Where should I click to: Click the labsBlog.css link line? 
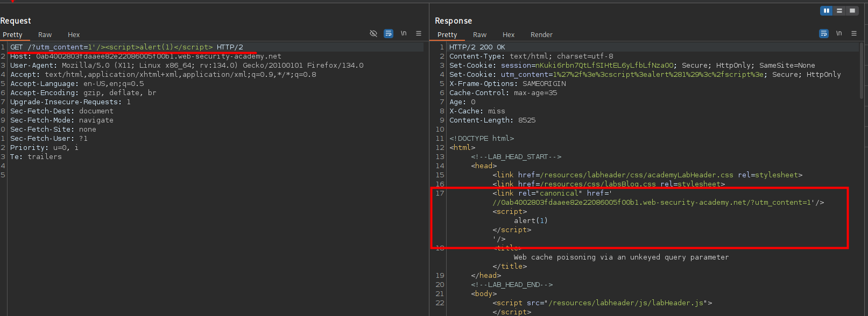click(x=609, y=184)
